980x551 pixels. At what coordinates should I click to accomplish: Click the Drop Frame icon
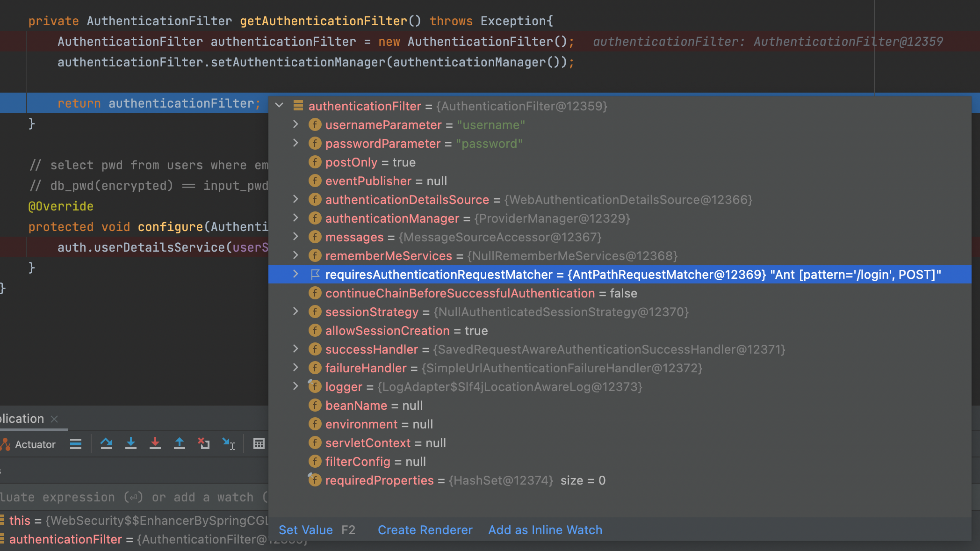click(x=204, y=443)
